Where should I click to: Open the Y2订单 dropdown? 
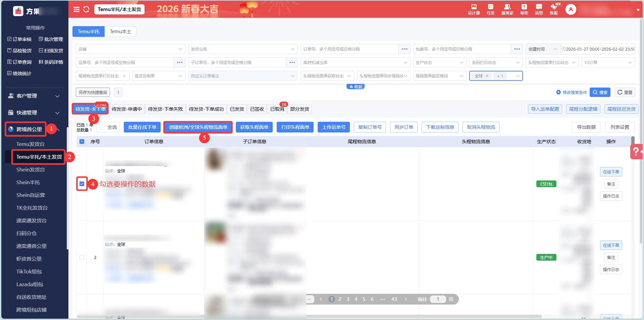pos(608,62)
